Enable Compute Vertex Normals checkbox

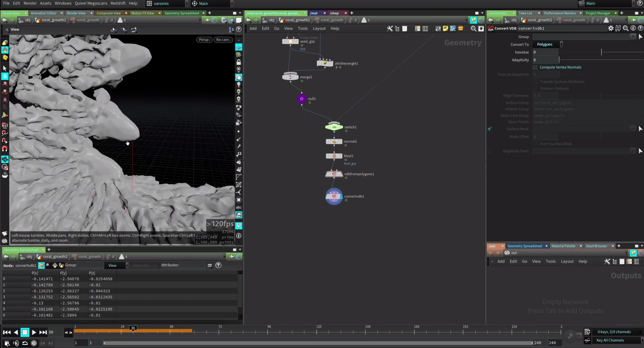(x=535, y=67)
